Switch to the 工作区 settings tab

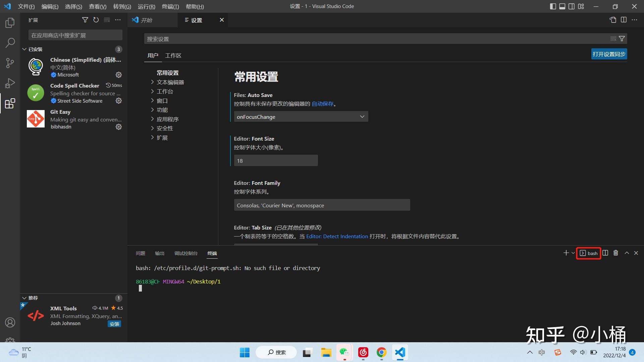click(173, 55)
